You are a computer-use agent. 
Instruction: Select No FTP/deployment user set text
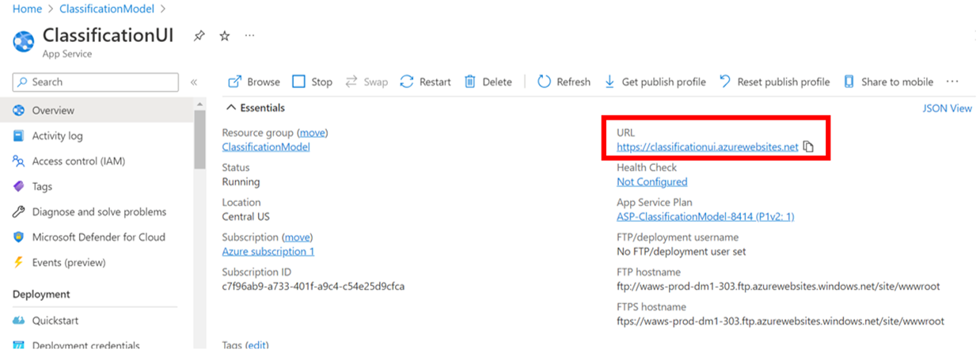click(681, 251)
